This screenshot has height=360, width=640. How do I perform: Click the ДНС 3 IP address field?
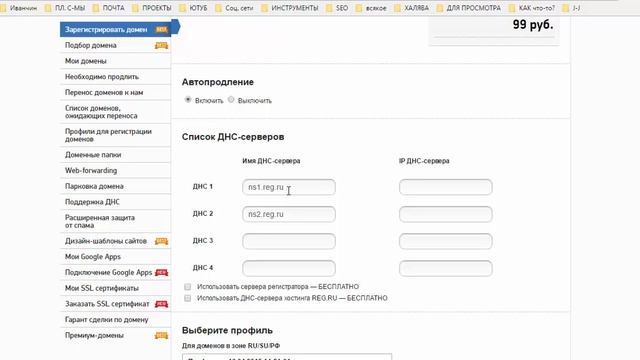point(446,241)
